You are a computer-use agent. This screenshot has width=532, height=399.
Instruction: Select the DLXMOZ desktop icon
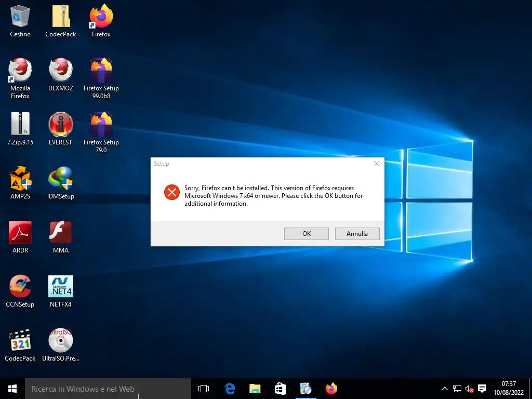coord(61,75)
